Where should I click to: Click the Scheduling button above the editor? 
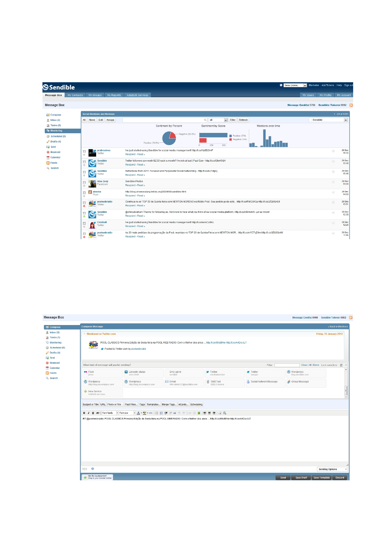[x=196, y=404]
